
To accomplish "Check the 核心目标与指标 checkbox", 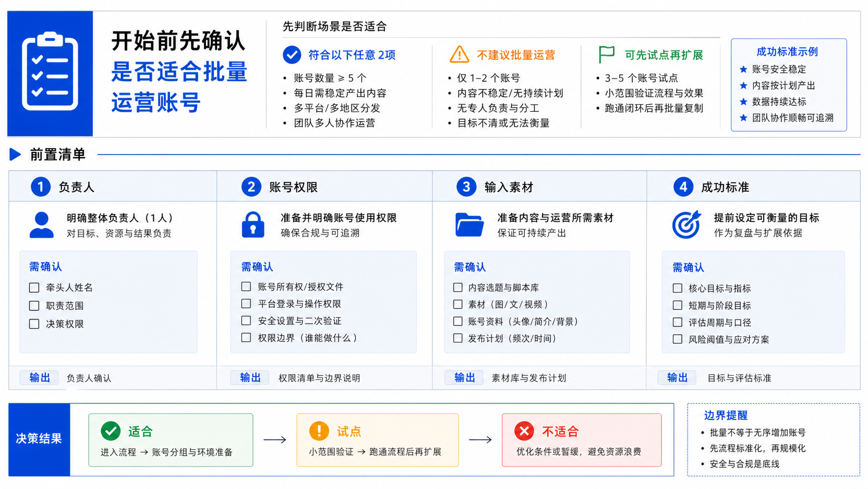I will (x=677, y=288).
